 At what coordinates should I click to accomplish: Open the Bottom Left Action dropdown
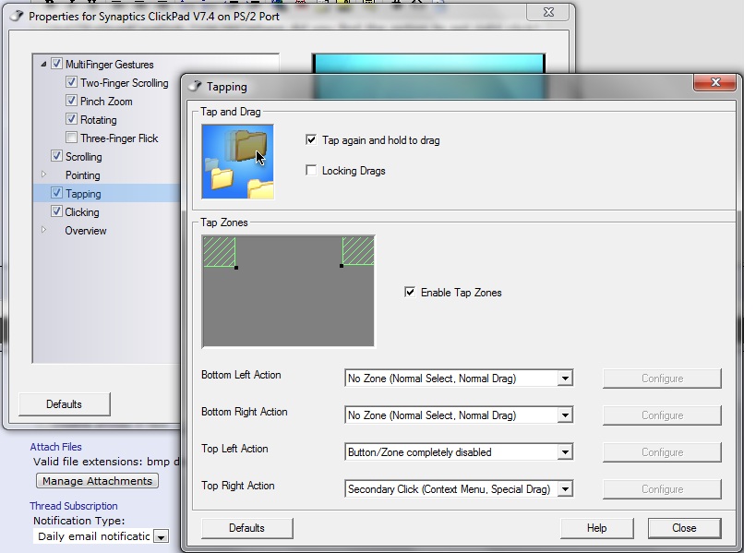tap(565, 379)
